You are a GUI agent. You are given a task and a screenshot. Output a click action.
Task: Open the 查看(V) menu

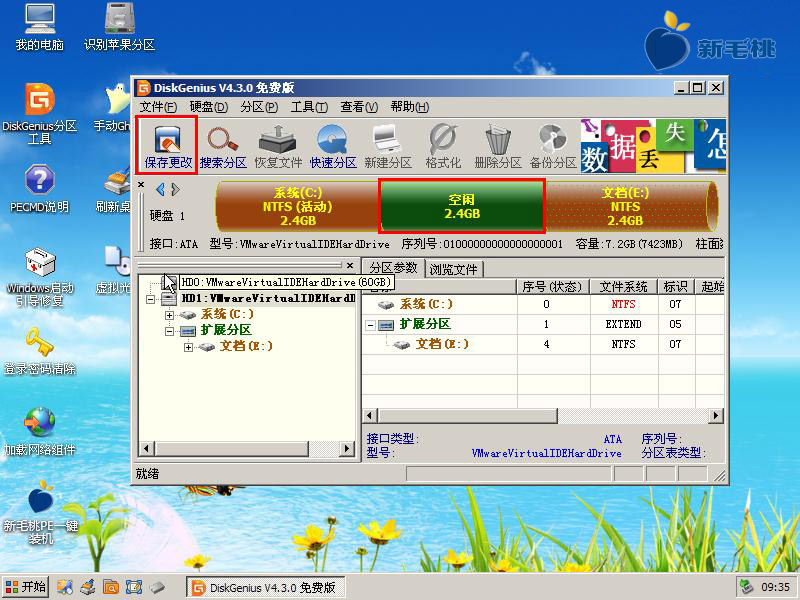point(359,107)
